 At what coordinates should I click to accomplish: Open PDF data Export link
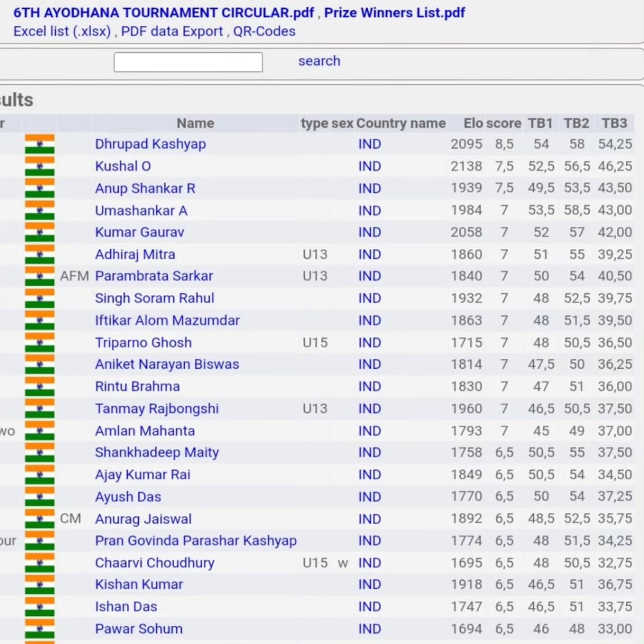(x=171, y=31)
